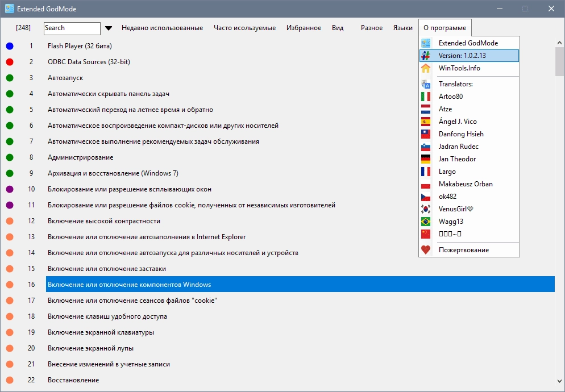Image resolution: width=565 pixels, height=392 pixels.
Task: Close the О программе menu
Action: [x=445, y=28]
